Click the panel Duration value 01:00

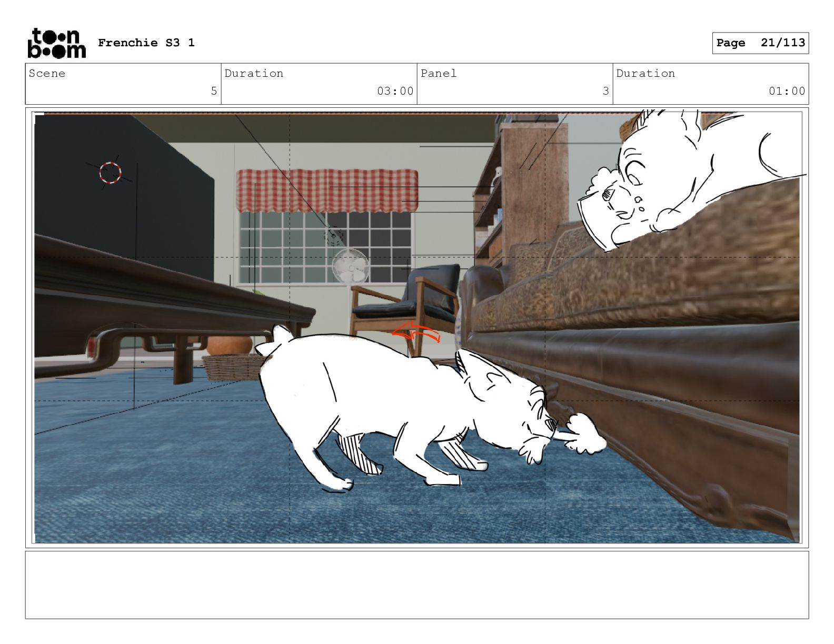pyautogui.click(x=787, y=91)
